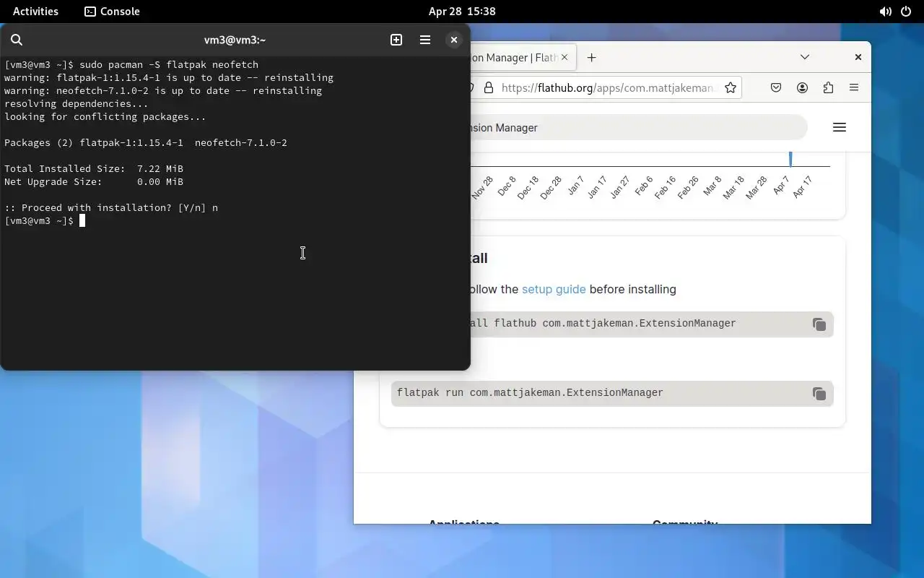Click the flatpak run command text
This screenshot has height=578, width=924.
[x=530, y=393]
